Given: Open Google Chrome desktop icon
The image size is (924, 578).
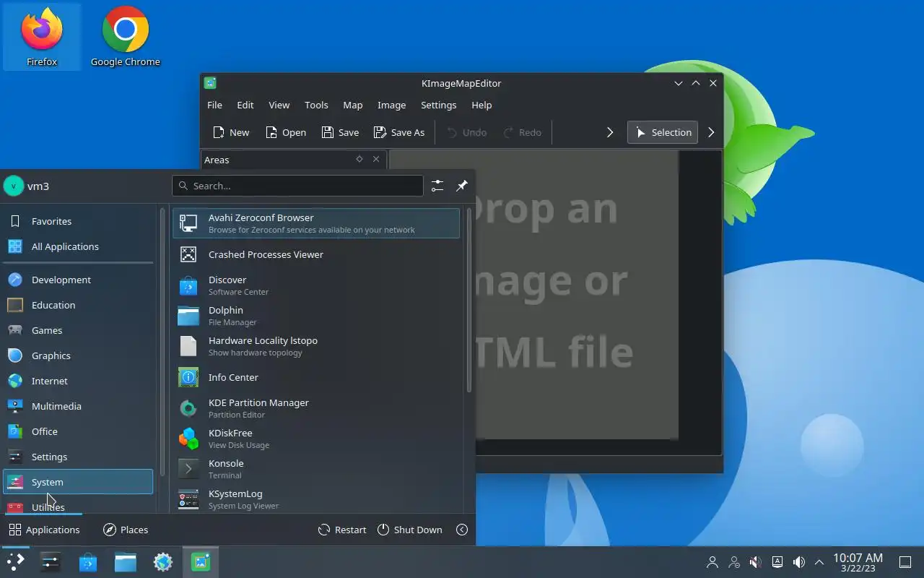Looking at the screenshot, I should click(126, 38).
